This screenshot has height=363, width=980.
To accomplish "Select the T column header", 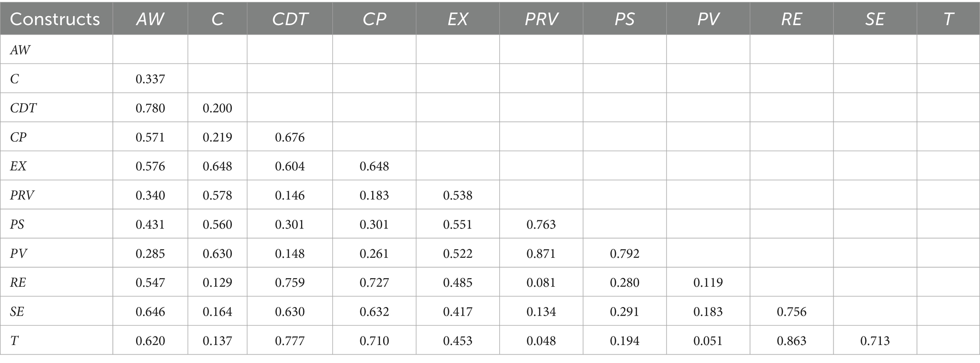I will [948, 19].
